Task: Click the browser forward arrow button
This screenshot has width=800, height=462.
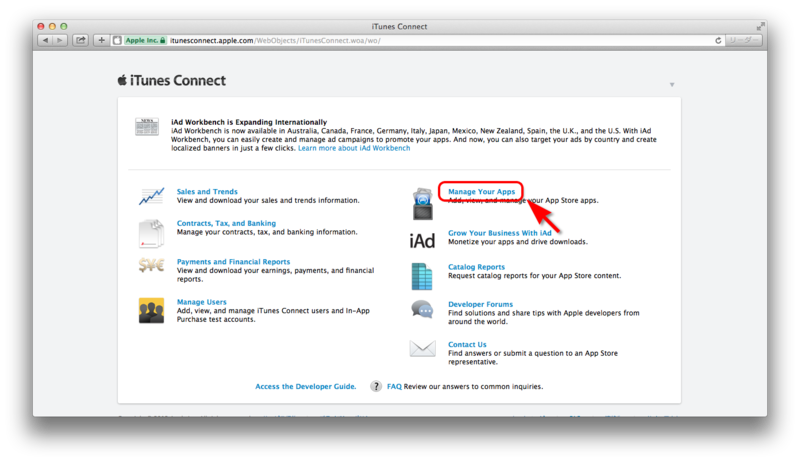Action: [60, 40]
